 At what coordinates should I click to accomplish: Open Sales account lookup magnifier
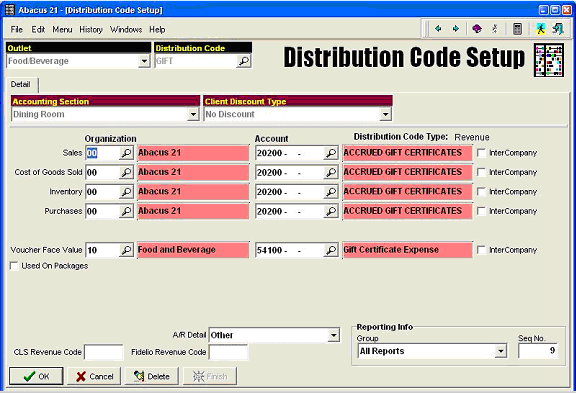(331, 153)
